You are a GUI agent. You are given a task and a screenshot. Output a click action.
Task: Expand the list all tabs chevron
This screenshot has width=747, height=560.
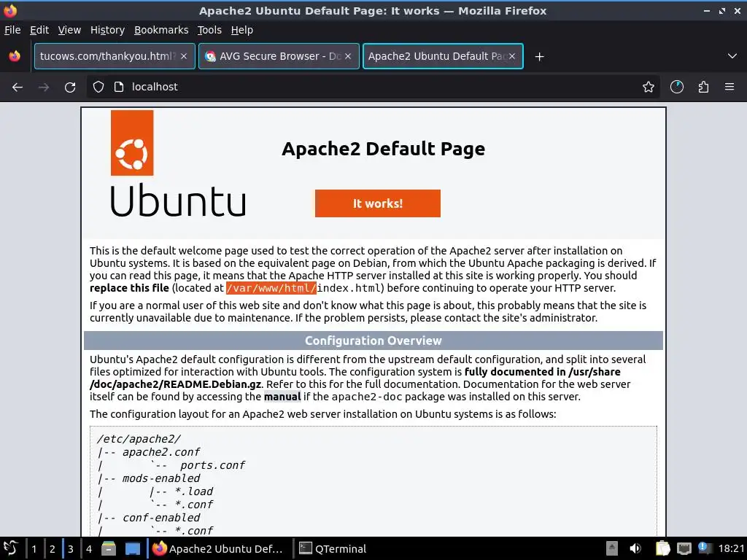[732, 56]
